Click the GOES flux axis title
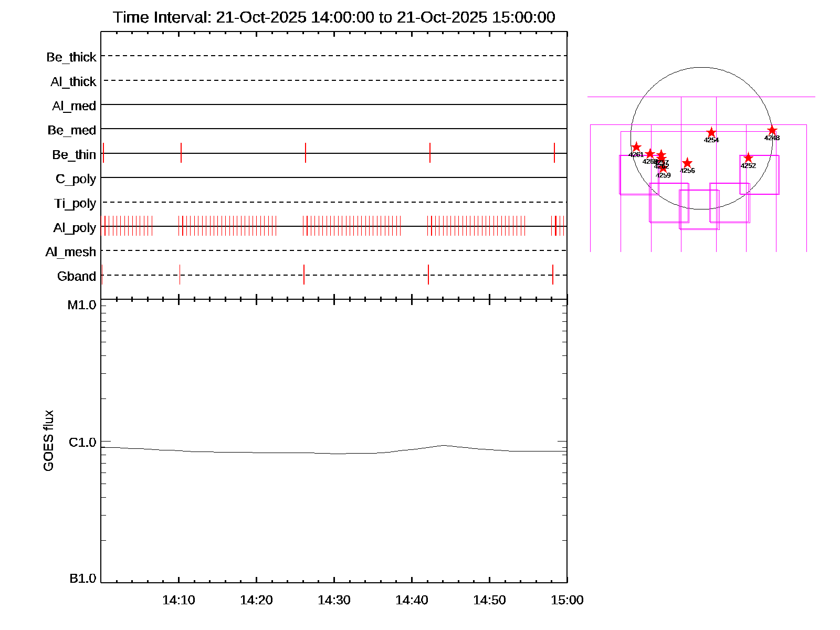The image size is (840, 630). pyautogui.click(x=48, y=441)
